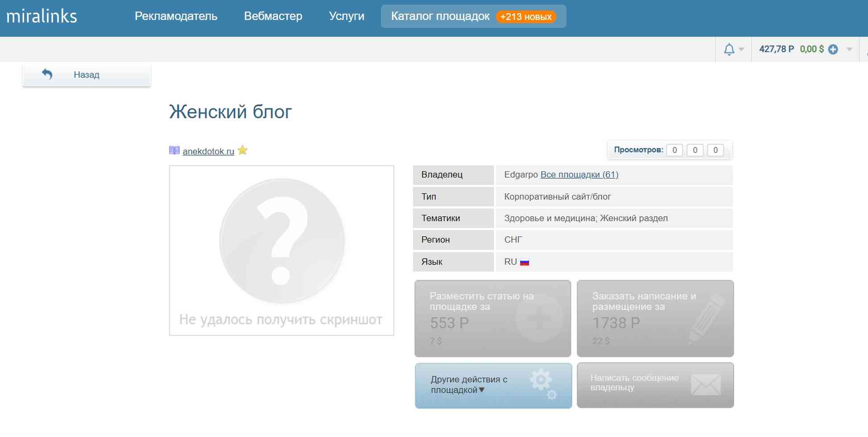Image resolution: width=868 pixels, height=437 pixels.
Task: Click 'Разместить статью на площадке' button
Action: [492, 318]
